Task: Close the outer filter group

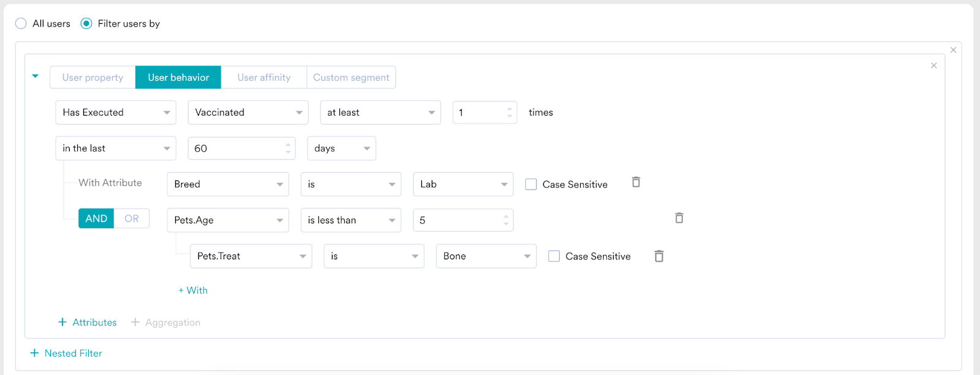Action: click(953, 50)
